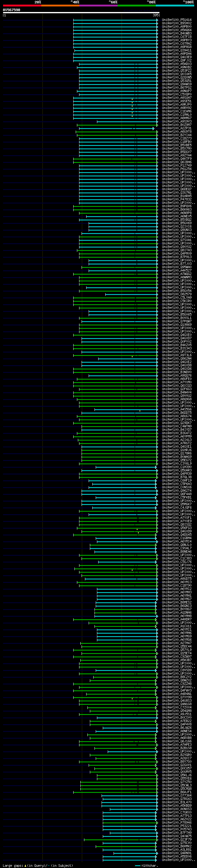Select hit label UniRef100_C6HF19
Screen dimensions: 197x868
pos(177,481)
